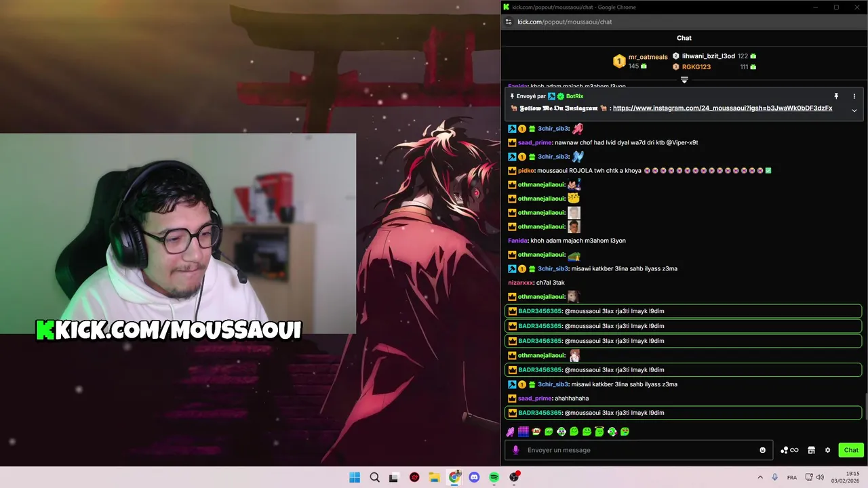
Task: Open Windows taskbar search
Action: pyautogui.click(x=374, y=477)
